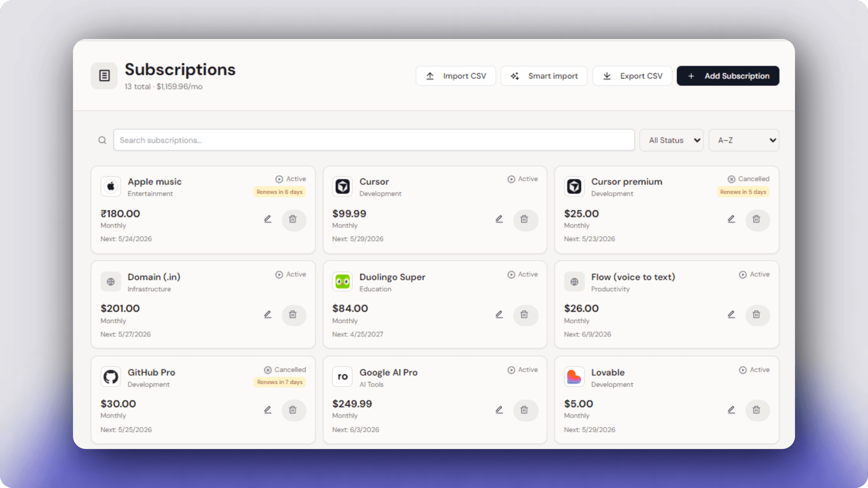
Task: Click 'Next: 4/25/2027' on Duolingo Super
Action: (358, 334)
